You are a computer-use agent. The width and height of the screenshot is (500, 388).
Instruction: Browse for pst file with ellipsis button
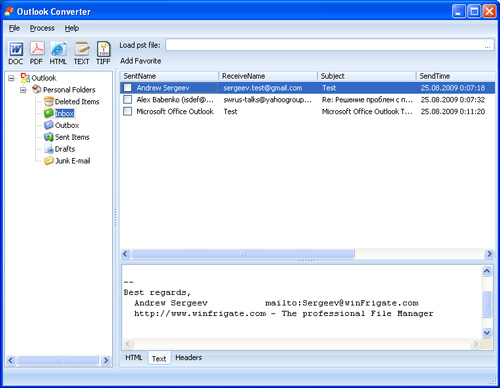point(487,46)
